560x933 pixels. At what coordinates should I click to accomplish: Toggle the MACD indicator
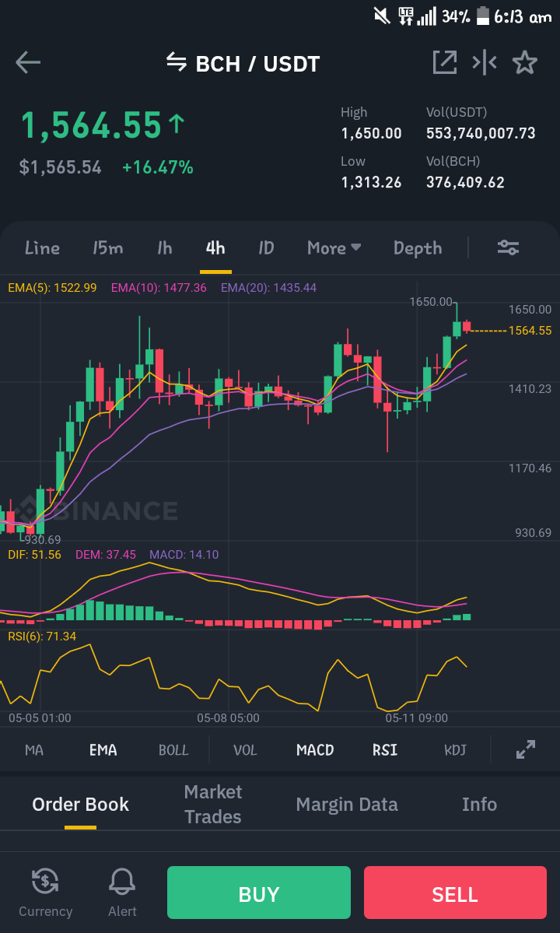coord(315,749)
